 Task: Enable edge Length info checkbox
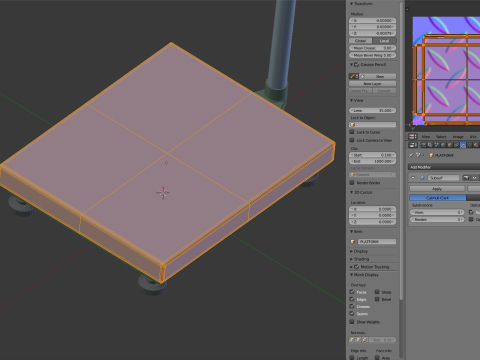tap(352, 358)
